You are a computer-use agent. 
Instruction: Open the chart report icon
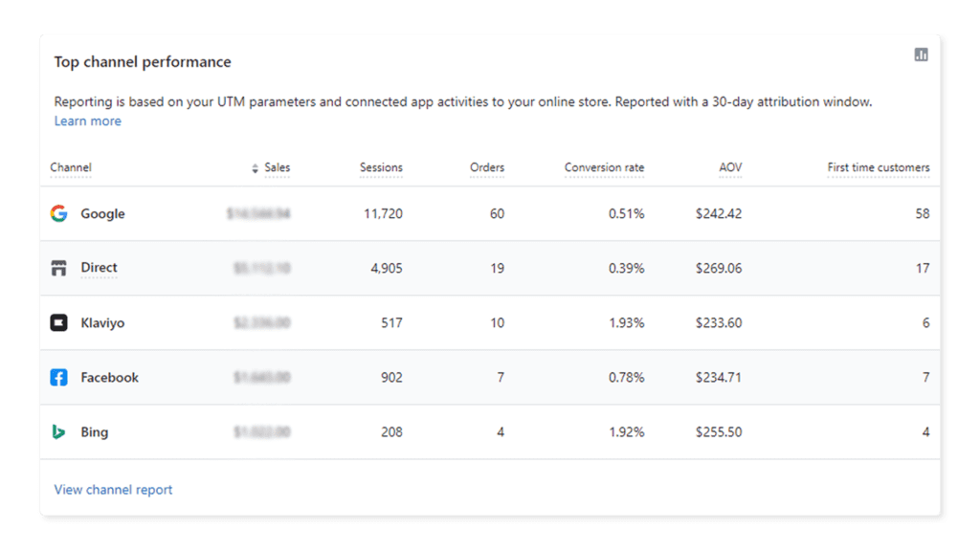[x=921, y=55]
